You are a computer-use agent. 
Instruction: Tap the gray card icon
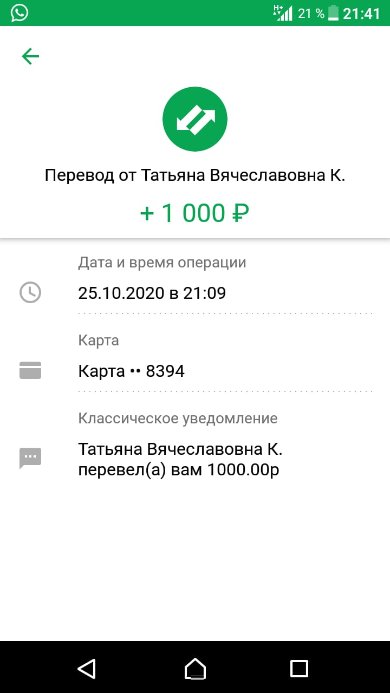pos(30,370)
